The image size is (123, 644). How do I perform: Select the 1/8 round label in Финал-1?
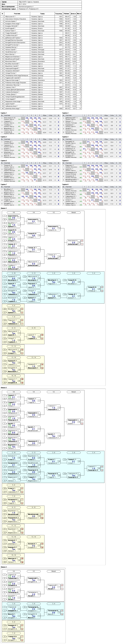click(x=14, y=213)
